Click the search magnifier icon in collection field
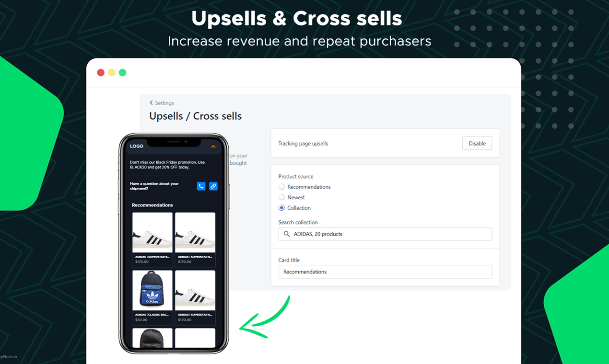 [287, 234]
